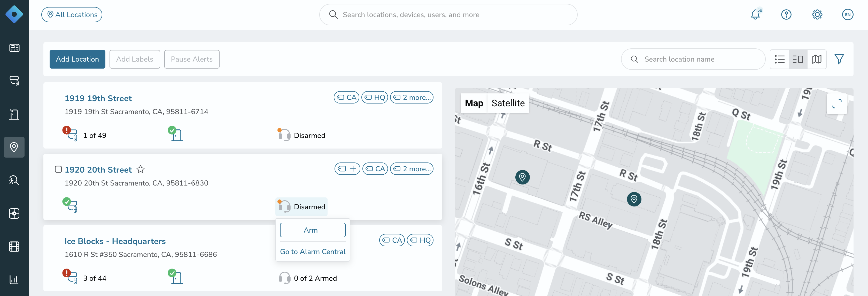Check the 1920 20th Street checkbox

pos(58,169)
